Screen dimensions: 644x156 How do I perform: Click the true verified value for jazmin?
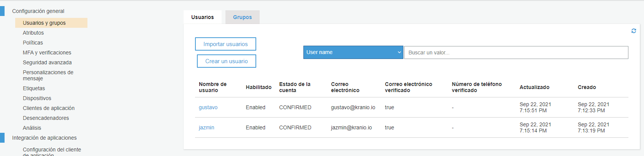[x=389, y=128]
